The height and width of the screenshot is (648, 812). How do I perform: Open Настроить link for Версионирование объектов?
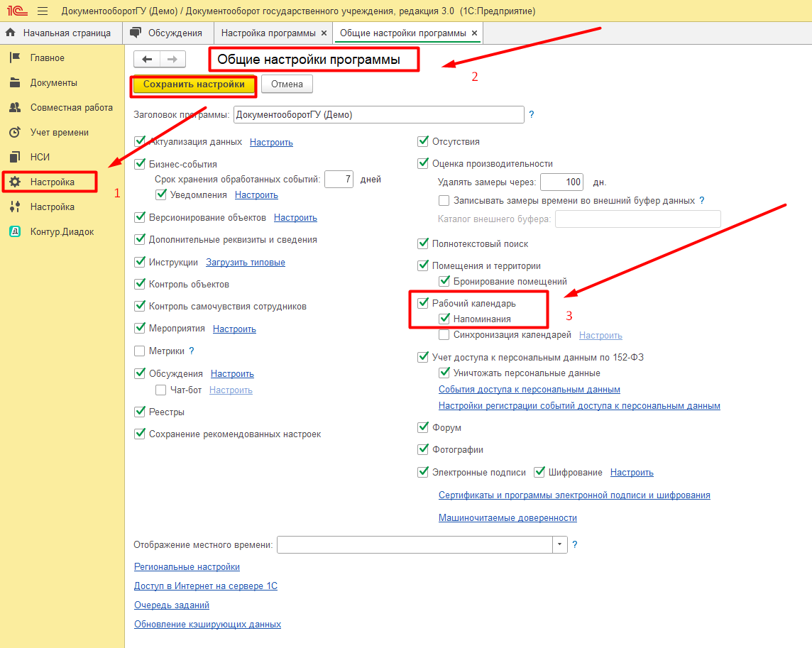click(295, 218)
